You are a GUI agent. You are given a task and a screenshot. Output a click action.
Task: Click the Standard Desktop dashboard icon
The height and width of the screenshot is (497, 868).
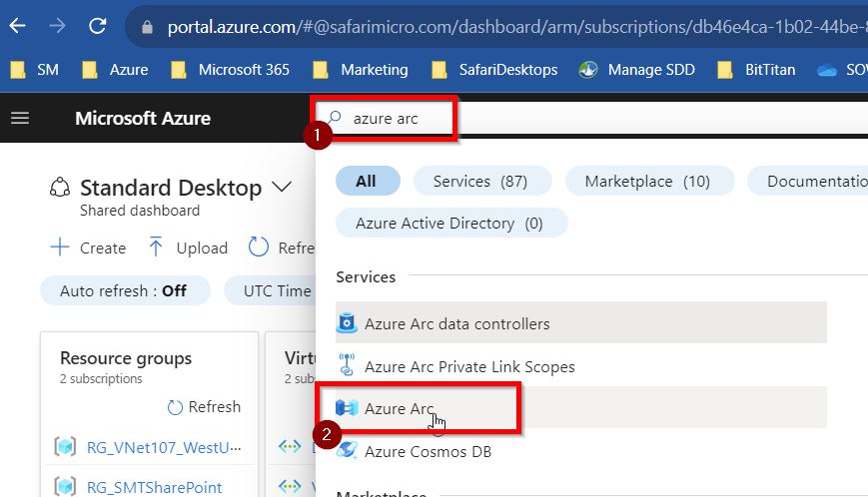coord(60,188)
